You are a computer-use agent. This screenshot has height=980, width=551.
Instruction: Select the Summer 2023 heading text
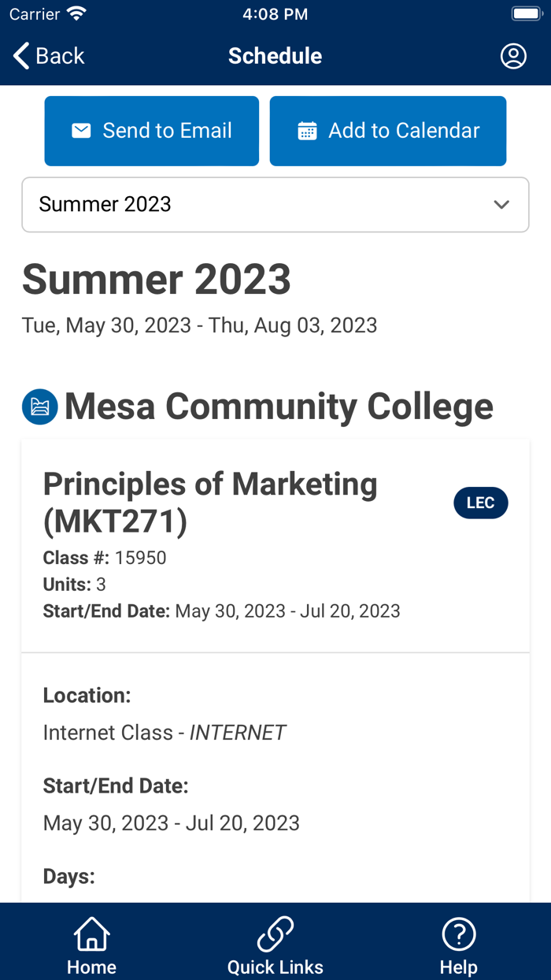pos(157,279)
